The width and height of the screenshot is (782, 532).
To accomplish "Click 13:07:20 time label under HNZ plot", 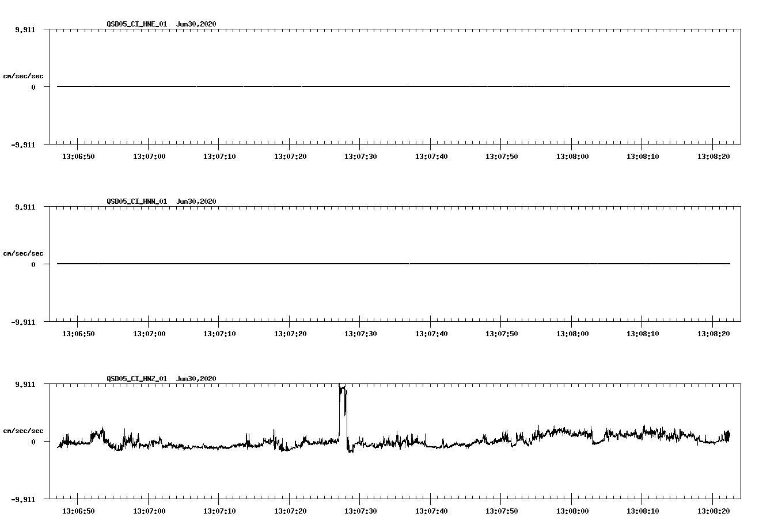I will [x=290, y=511].
